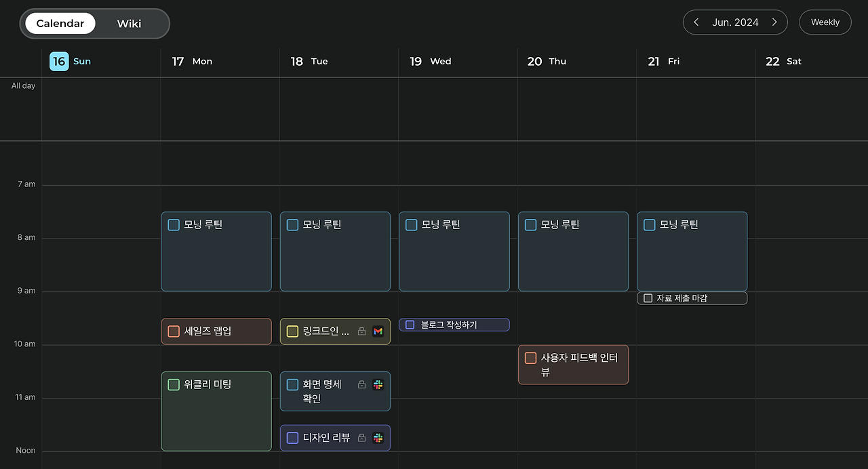Tick the 세일즈 랩업 checkbox
This screenshot has height=469, width=868.
[174, 331]
